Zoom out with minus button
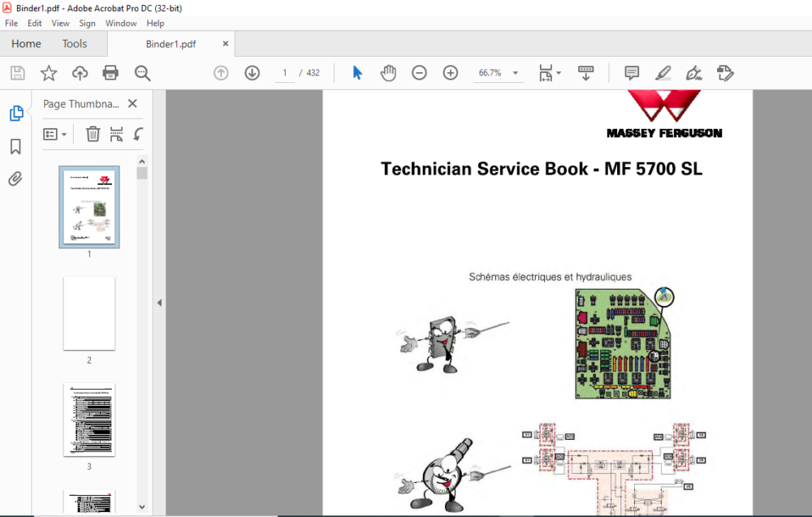 coord(419,73)
